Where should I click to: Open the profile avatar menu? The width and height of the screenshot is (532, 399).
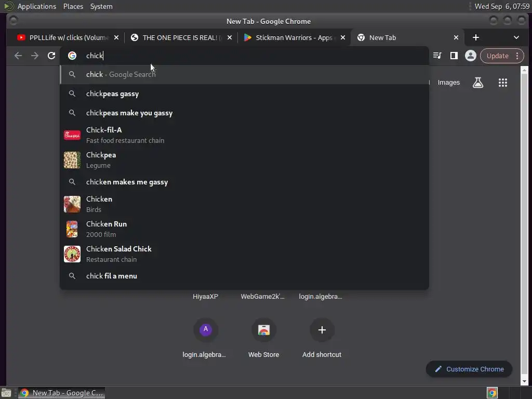(470, 56)
